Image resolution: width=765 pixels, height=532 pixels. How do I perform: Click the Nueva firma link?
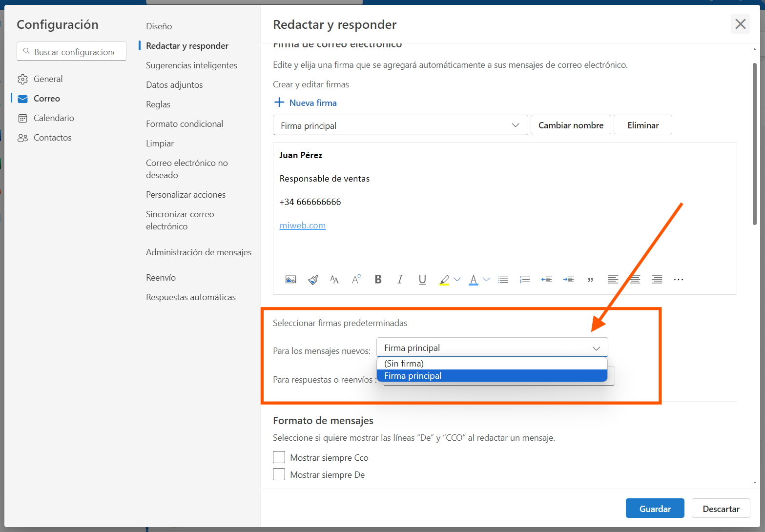[x=313, y=103]
